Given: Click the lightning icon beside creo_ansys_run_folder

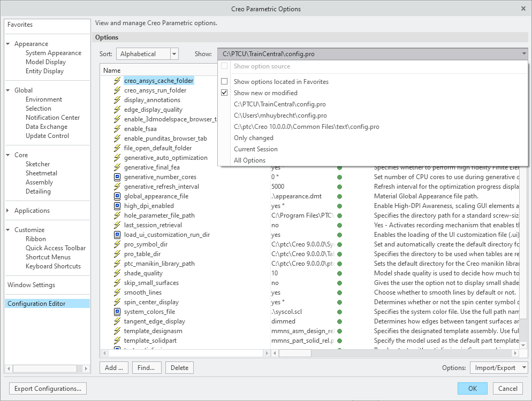Looking at the screenshot, I should click(117, 90).
